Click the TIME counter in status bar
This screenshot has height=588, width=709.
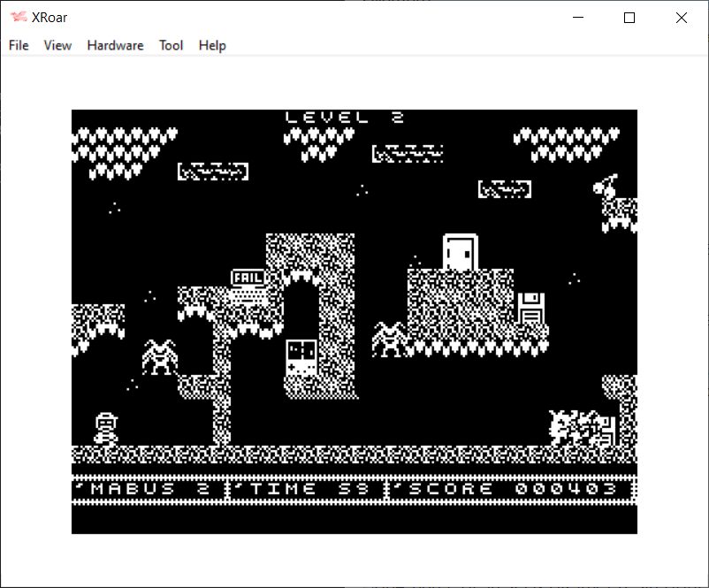[306, 488]
